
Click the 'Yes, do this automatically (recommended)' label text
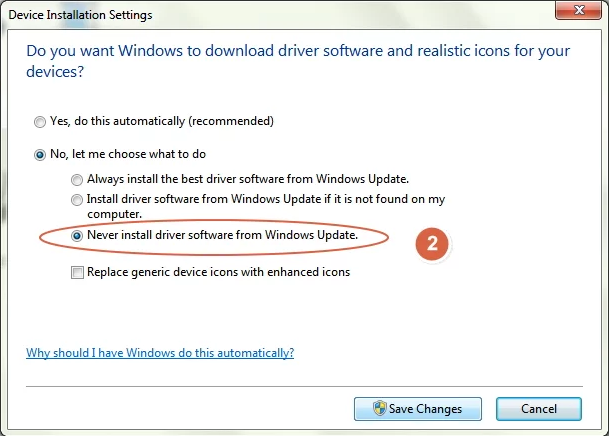tap(162, 121)
